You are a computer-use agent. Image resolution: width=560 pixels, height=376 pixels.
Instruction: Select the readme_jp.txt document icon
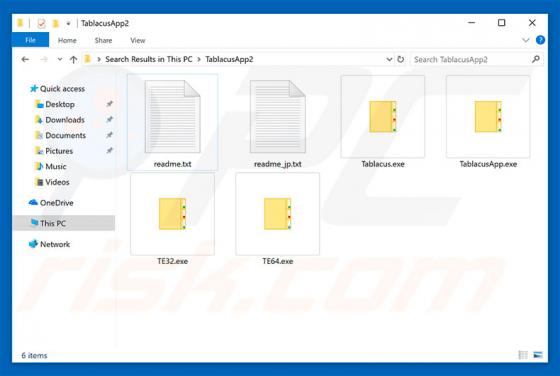coord(278,116)
